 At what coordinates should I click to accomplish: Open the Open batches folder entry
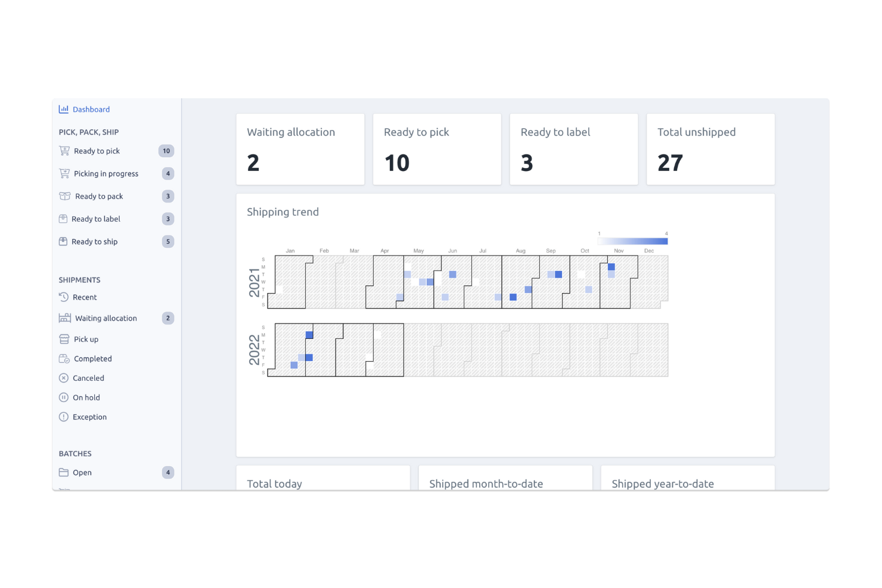point(82,472)
